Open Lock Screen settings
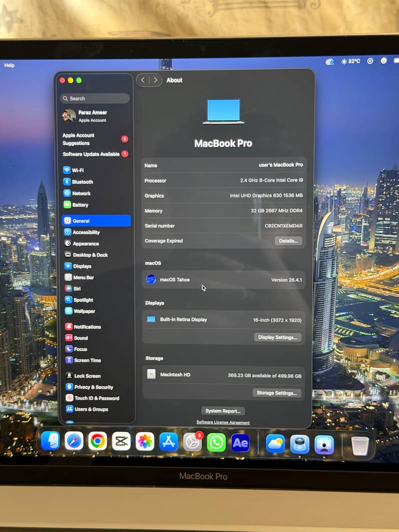The height and width of the screenshot is (532, 399). (83, 376)
